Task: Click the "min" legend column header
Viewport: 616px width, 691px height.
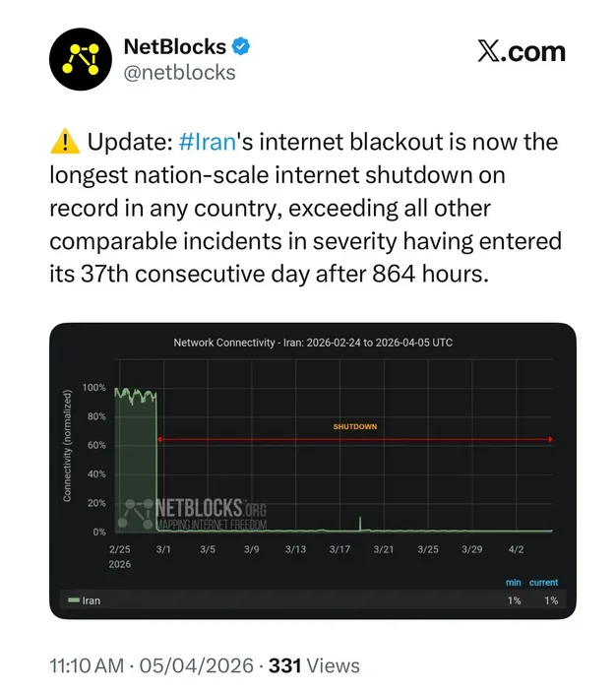Action: 514,583
